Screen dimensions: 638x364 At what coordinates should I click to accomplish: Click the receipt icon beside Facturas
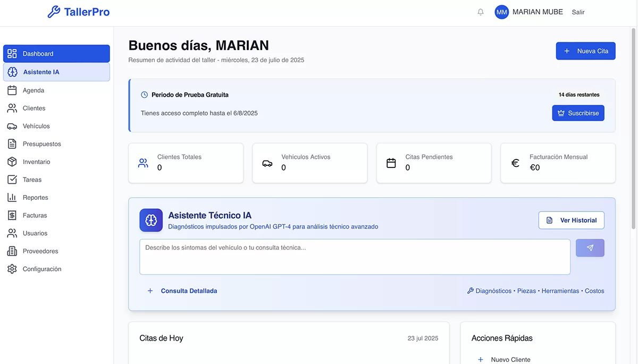coord(12,215)
